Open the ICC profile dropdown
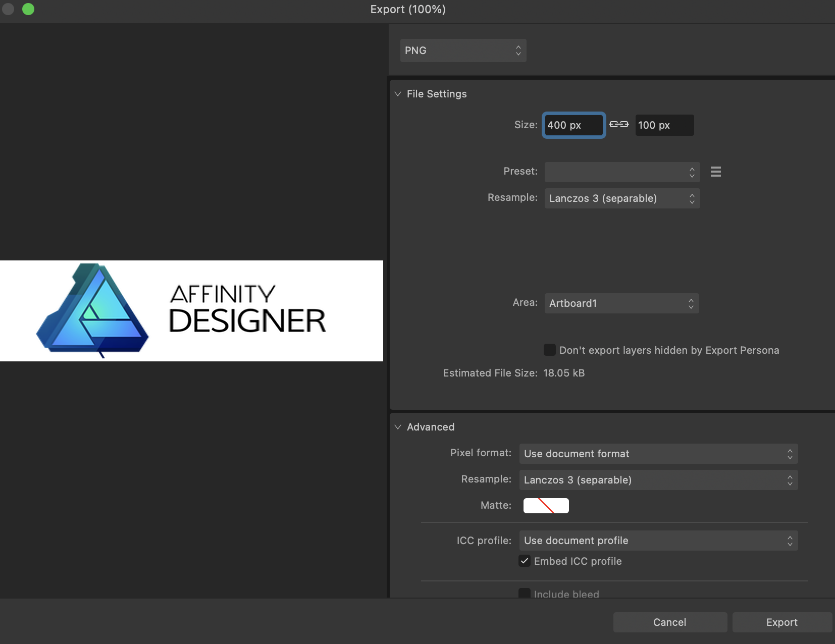Screen dimensions: 835x644 (658, 541)
